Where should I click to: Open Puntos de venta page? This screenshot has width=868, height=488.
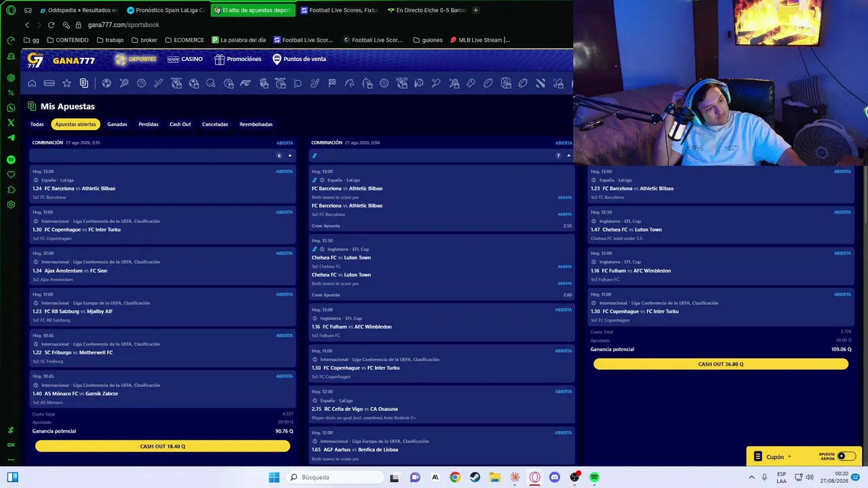click(299, 59)
